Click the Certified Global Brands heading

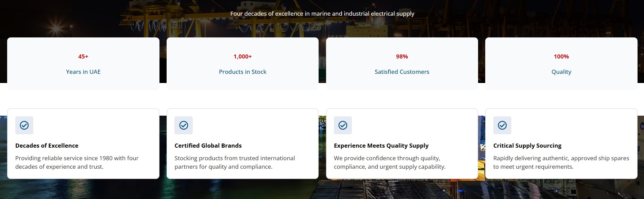(x=208, y=146)
